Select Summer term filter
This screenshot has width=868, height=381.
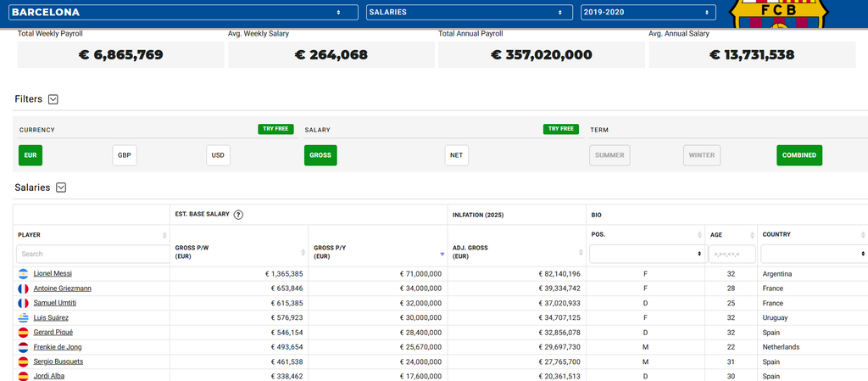[x=609, y=155]
